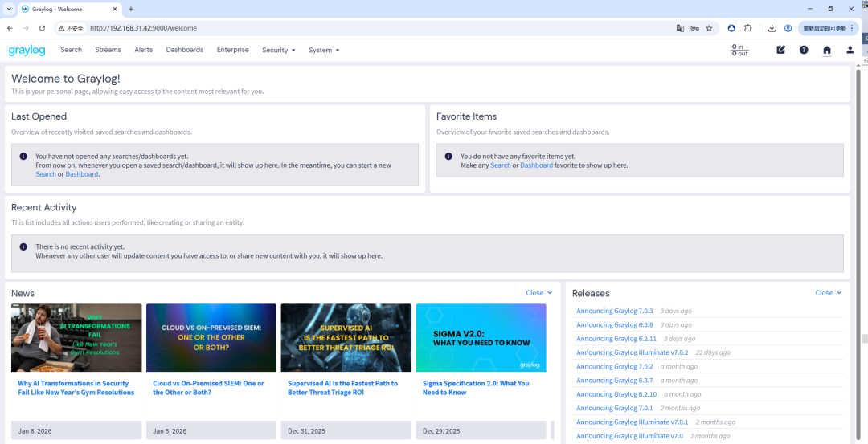The image size is (868, 444).
Task: Open the saved password key icon
Action: (x=694, y=28)
